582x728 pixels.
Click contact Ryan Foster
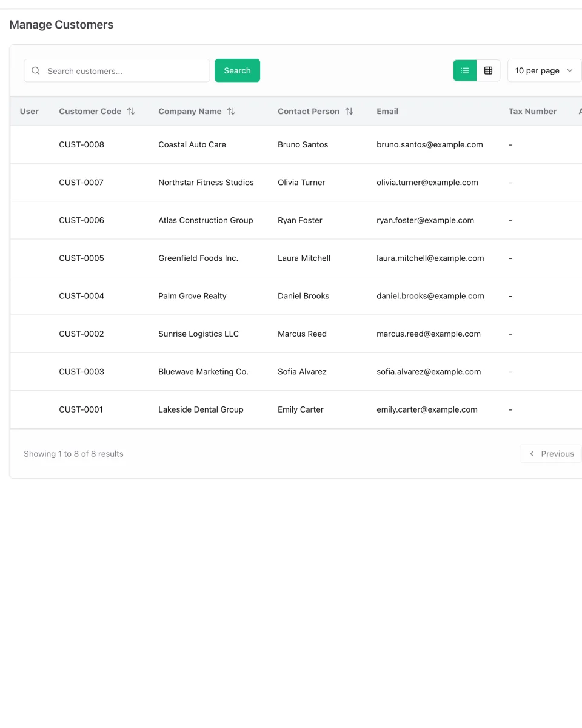coord(300,220)
